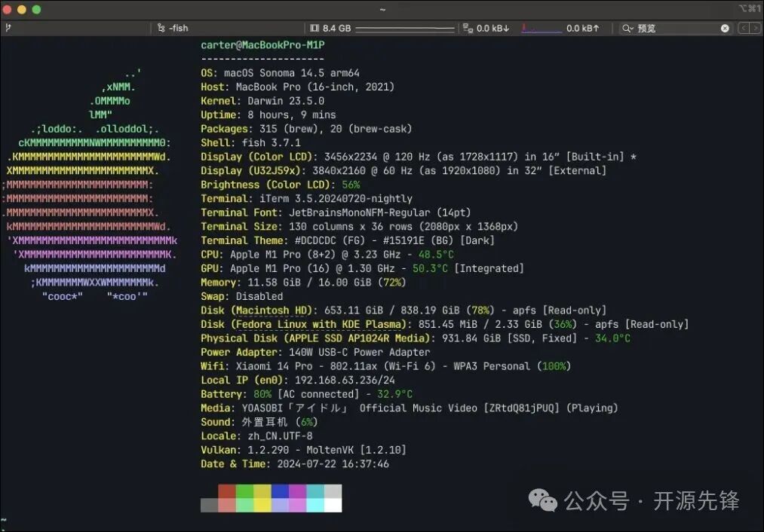Image resolution: width=764 pixels, height=532 pixels.
Task: Click the Local IP address 192.168.63.236/24
Action: tap(337, 380)
